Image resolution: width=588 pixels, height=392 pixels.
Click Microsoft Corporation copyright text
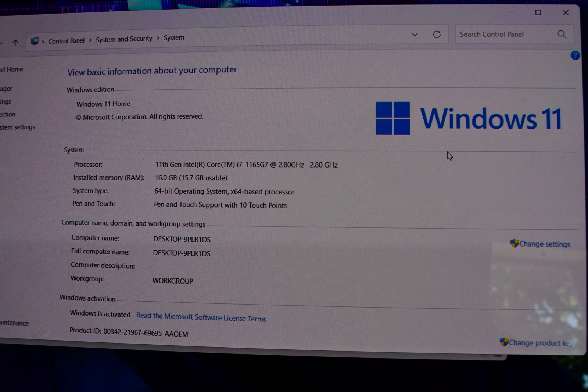139,117
